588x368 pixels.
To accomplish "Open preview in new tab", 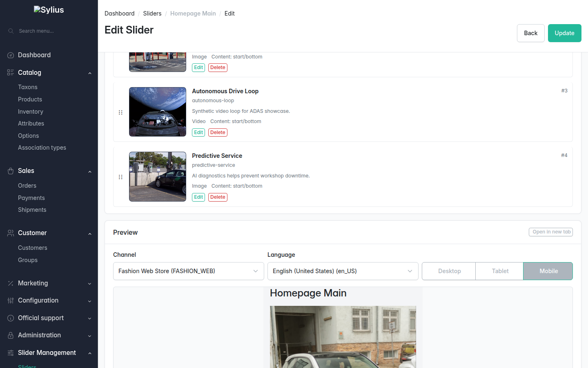I will 551,232.
